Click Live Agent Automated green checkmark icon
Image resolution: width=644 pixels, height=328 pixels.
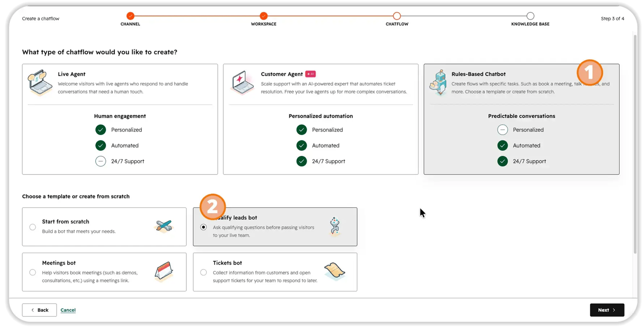100,145
